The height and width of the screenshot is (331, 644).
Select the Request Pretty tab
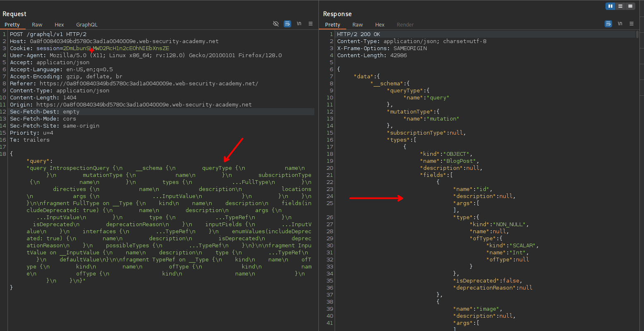point(12,25)
